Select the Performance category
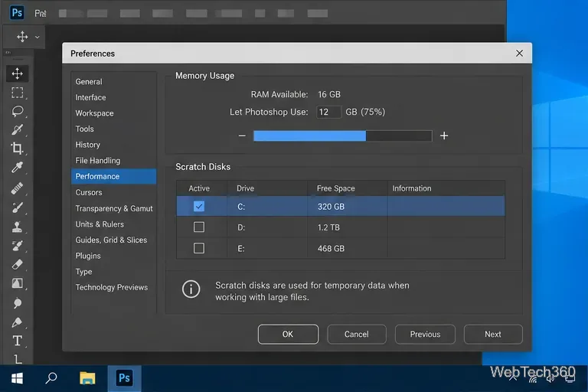The width and height of the screenshot is (588, 392). click(x=113, y=176)
